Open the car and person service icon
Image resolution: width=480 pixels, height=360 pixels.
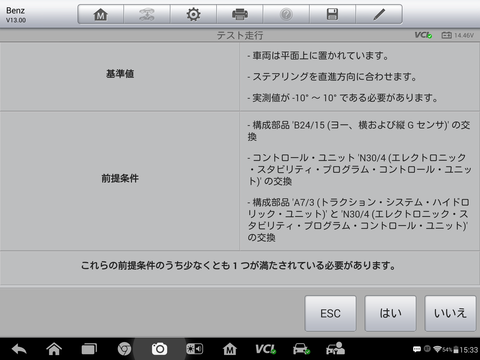pyautogui.click(x=335, y=348)
